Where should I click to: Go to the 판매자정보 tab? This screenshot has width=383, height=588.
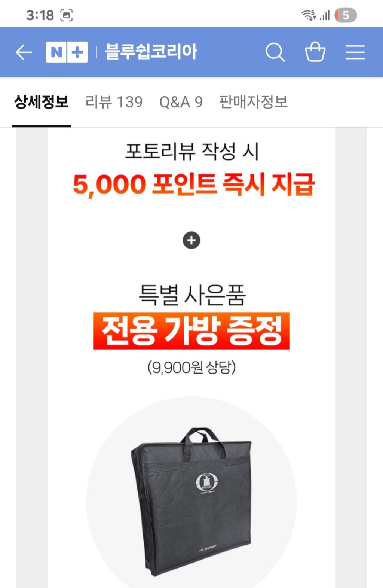click(254, 102)
